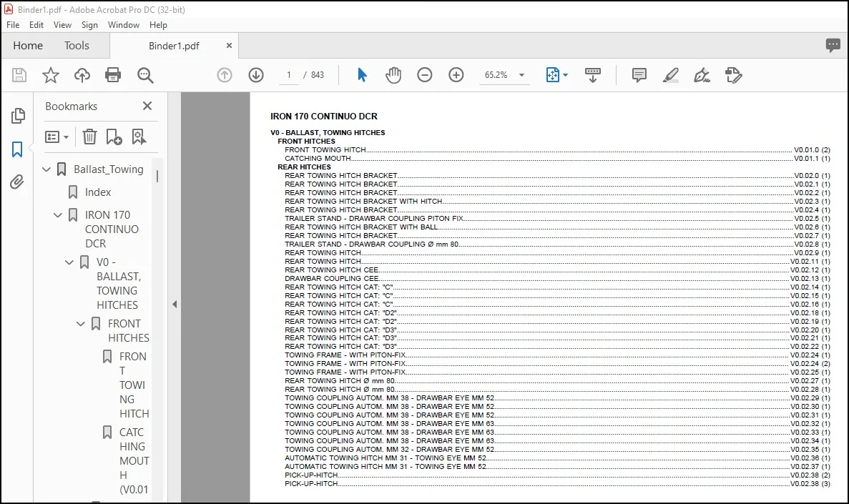Switch to the Home tab
The image size is (849, 504).
point(28,46)
